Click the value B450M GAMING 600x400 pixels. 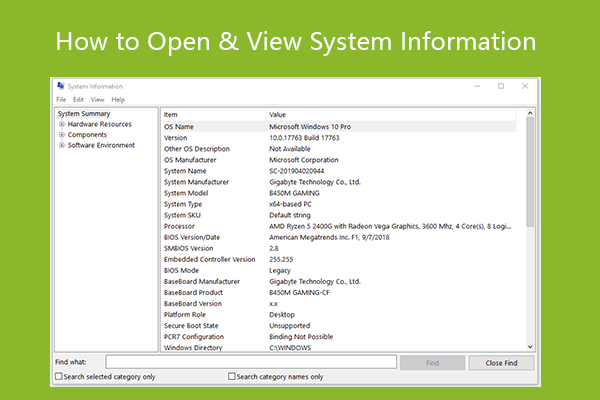point(294,193)
